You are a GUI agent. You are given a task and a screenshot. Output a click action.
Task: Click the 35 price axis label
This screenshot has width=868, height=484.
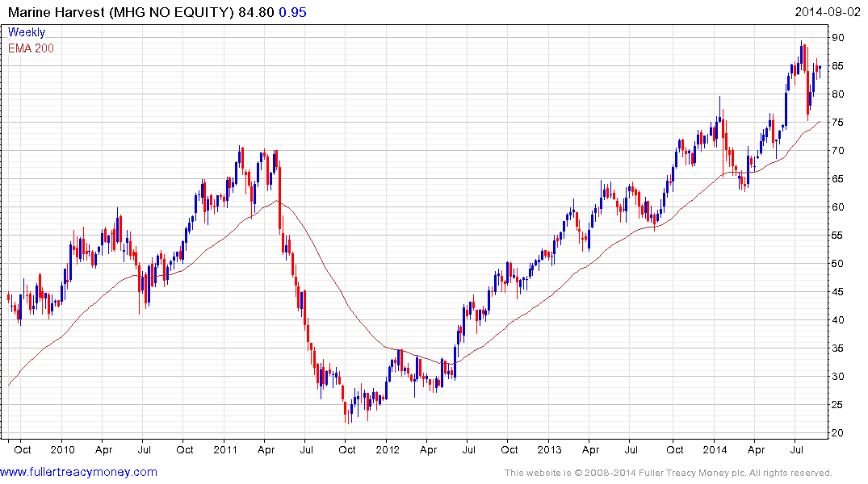838,348
